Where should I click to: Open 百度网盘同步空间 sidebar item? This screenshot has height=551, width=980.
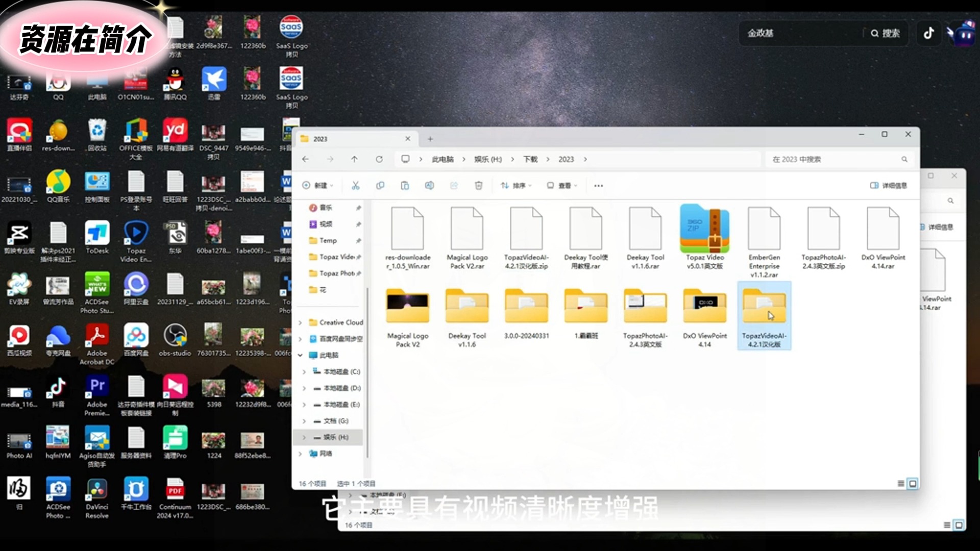(x=335, y=339)
